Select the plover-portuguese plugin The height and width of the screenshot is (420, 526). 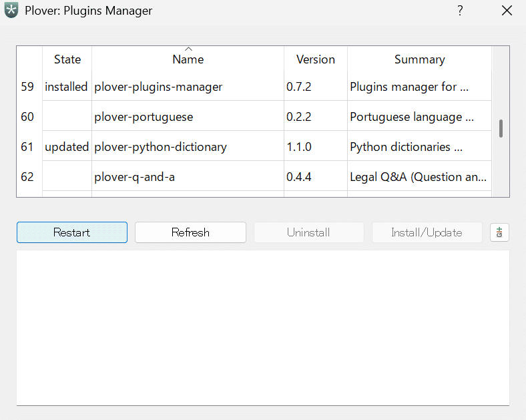[144, 117]
